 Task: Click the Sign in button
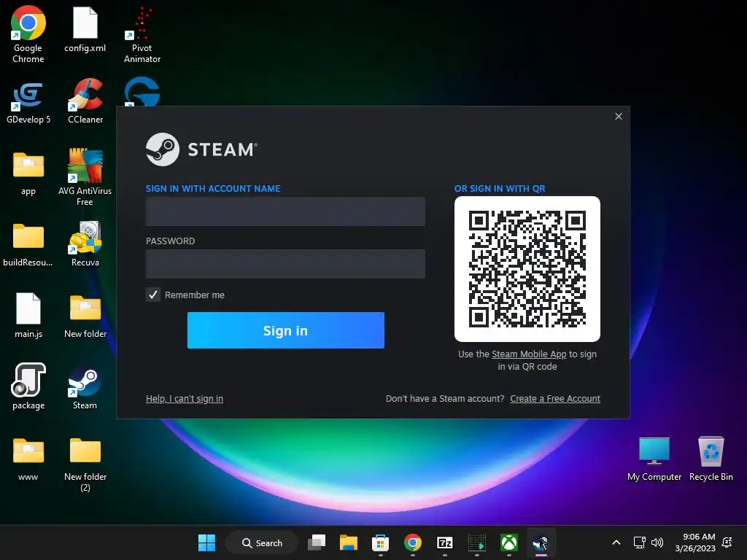[286, 330]
